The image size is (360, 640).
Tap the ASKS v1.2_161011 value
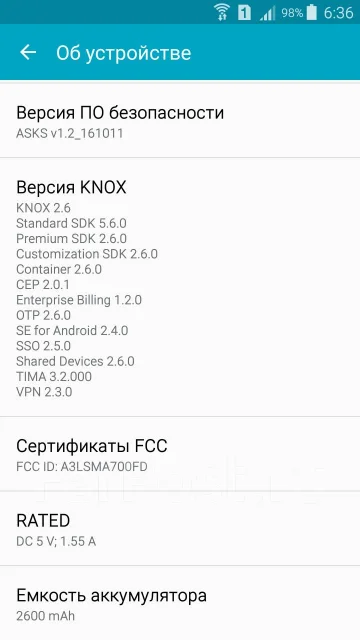[x=69, y=133]
